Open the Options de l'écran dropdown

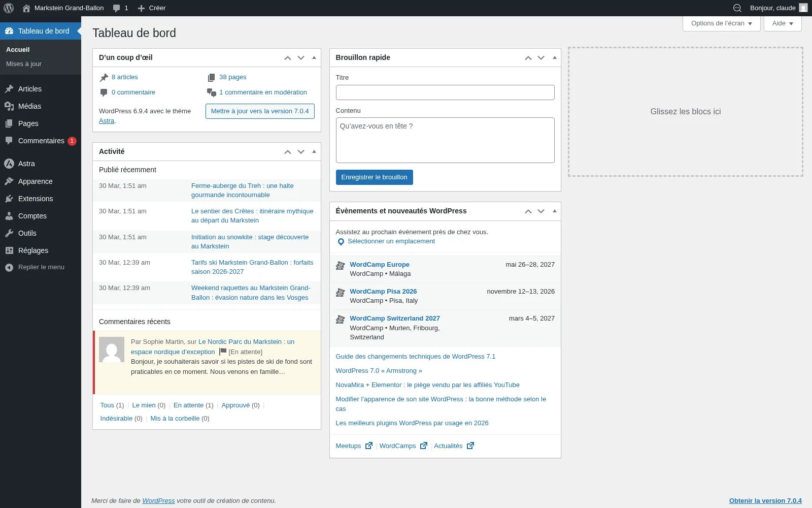click(722, 23)
